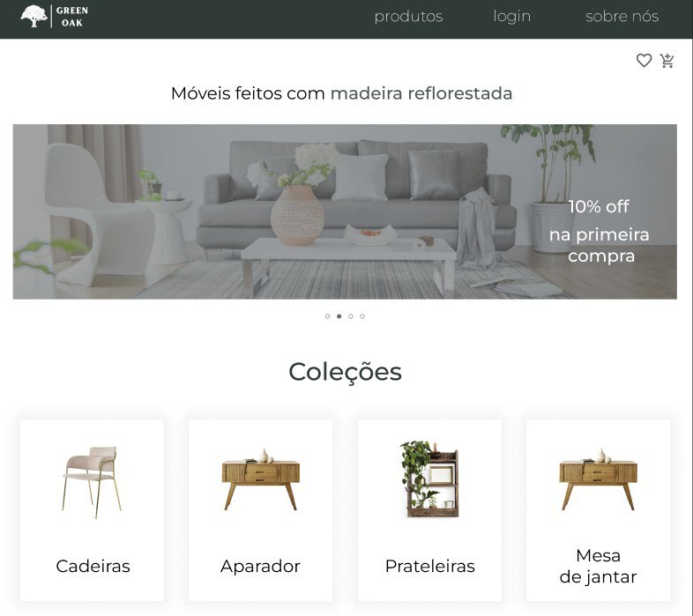Image resolution: width=693 pixels, height=616 pixels.
Task: Click the Green Oak brand name text
Action: pyautogui.click(x=72, y=17)
